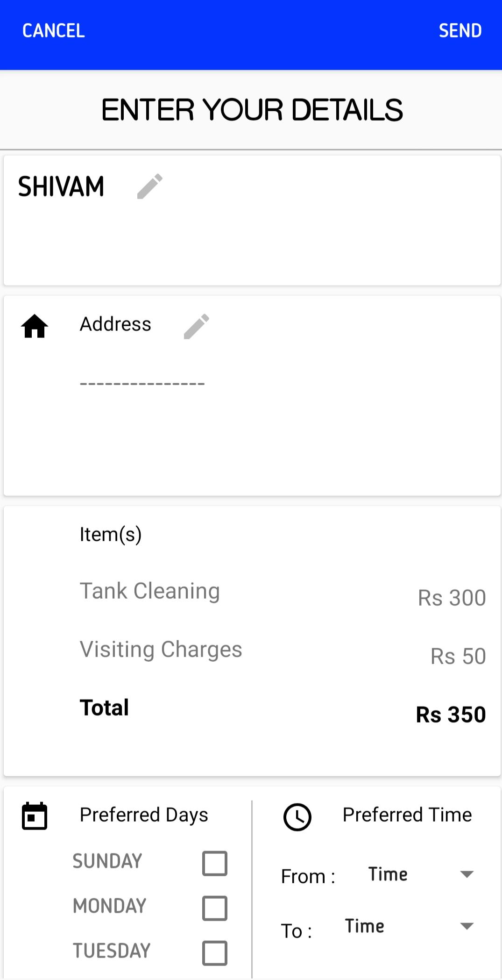
Task: Expand the To time dropdown arrow
Action: [x=467, y=926]
